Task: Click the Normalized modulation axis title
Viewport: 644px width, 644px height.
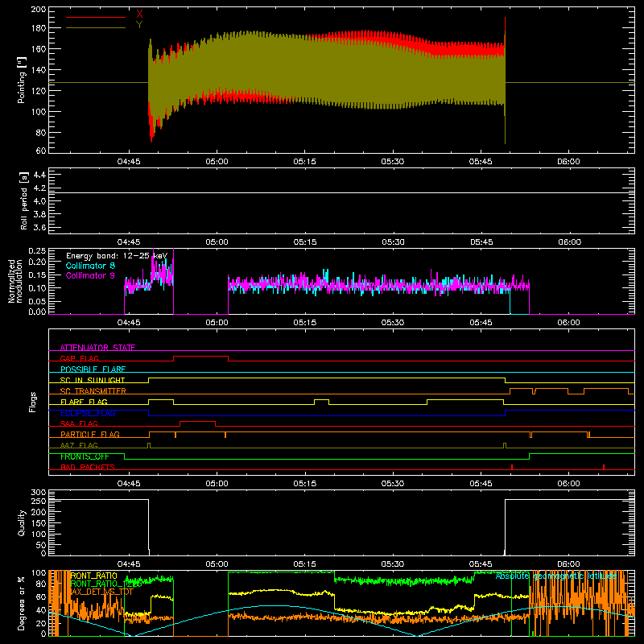Action: [15, 281]
